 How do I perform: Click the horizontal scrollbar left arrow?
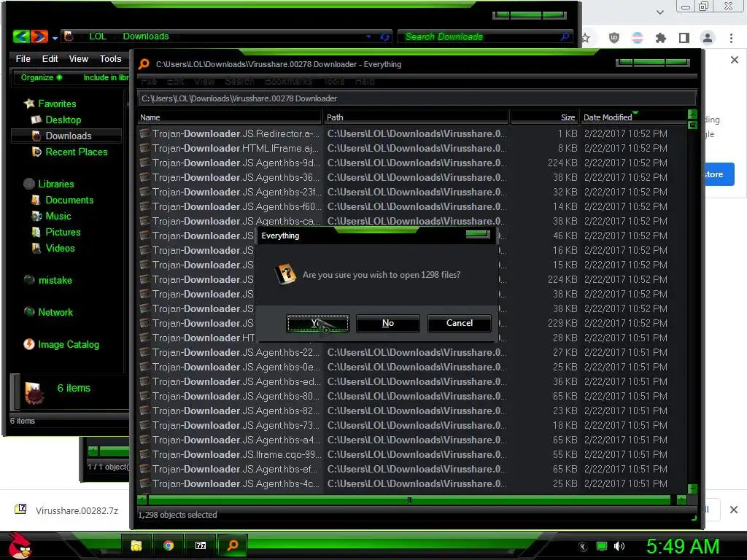(x=142, y=500)
